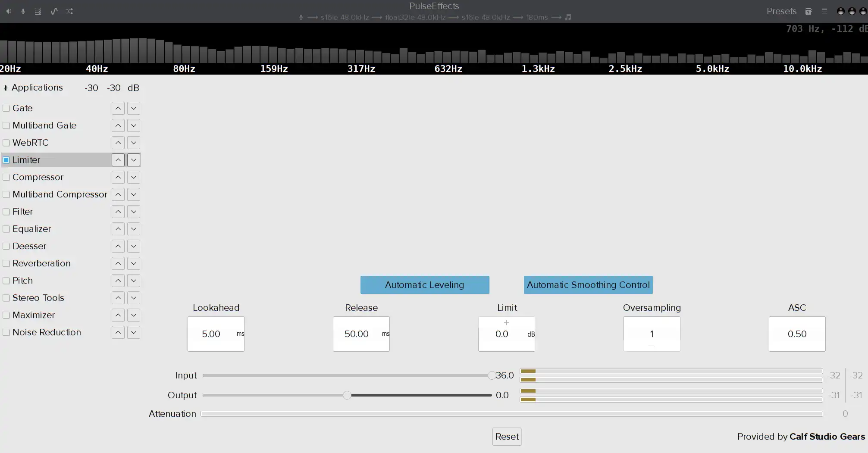
Task: Click the 1.3kHz spectrum label
Action: [538, 69]
